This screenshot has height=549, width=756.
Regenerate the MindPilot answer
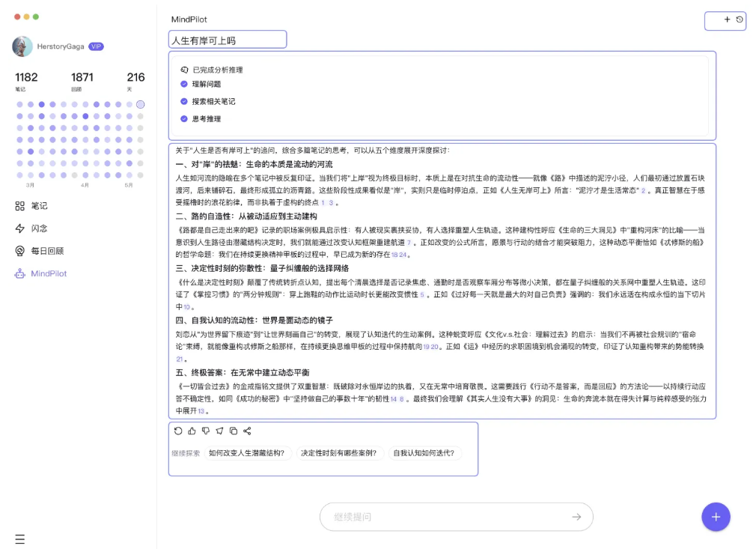(178, 431)
